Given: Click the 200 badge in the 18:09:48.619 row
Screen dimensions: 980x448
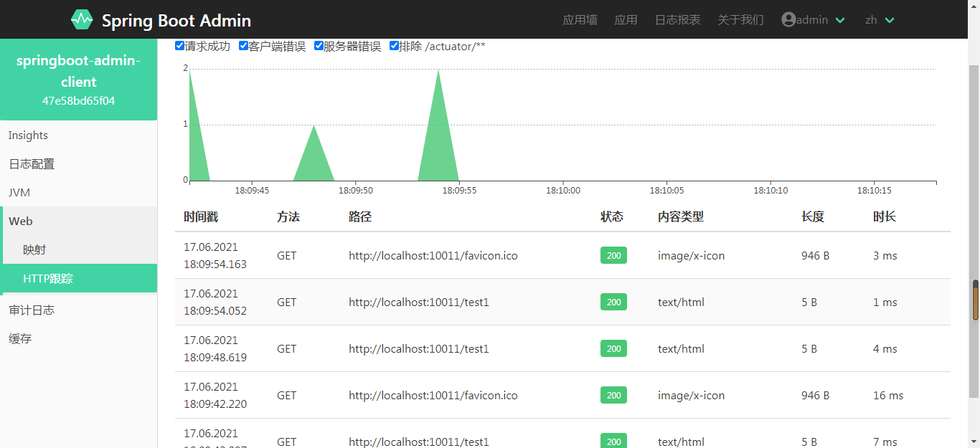Looking at the screenshot, I should pos(613,348).
